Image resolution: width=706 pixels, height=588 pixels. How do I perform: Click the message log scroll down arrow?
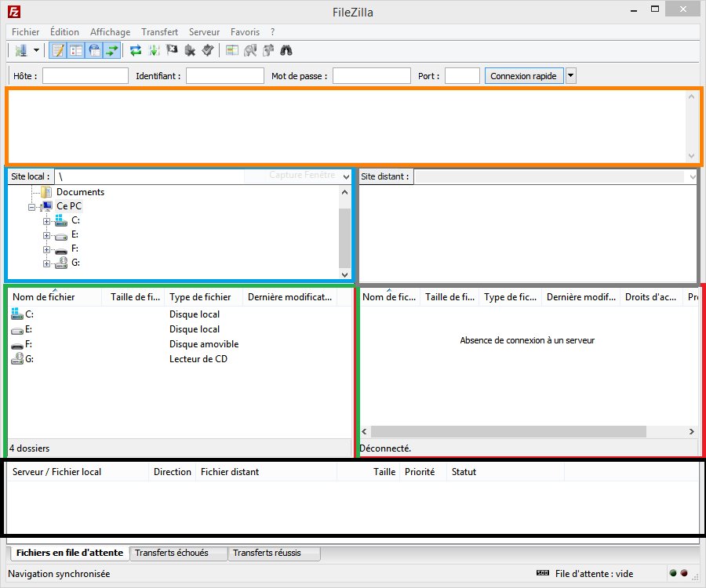(x=692, y=156)
